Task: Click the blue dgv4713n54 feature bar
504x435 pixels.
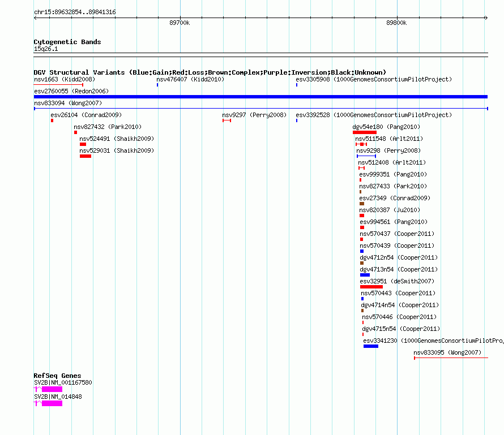Action: [x=365, y=275]
